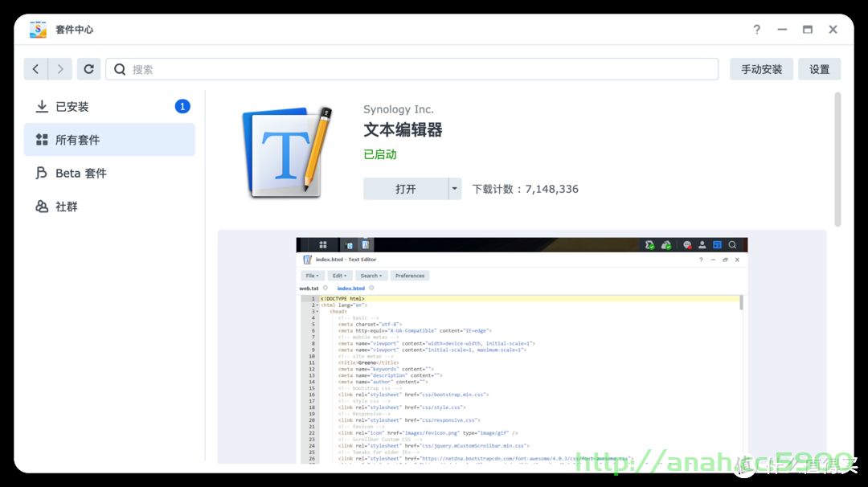The height and width of the screenshot is (487, 868).
Task: Select 所有套件 all packages
Action: [x=109, y=140]
